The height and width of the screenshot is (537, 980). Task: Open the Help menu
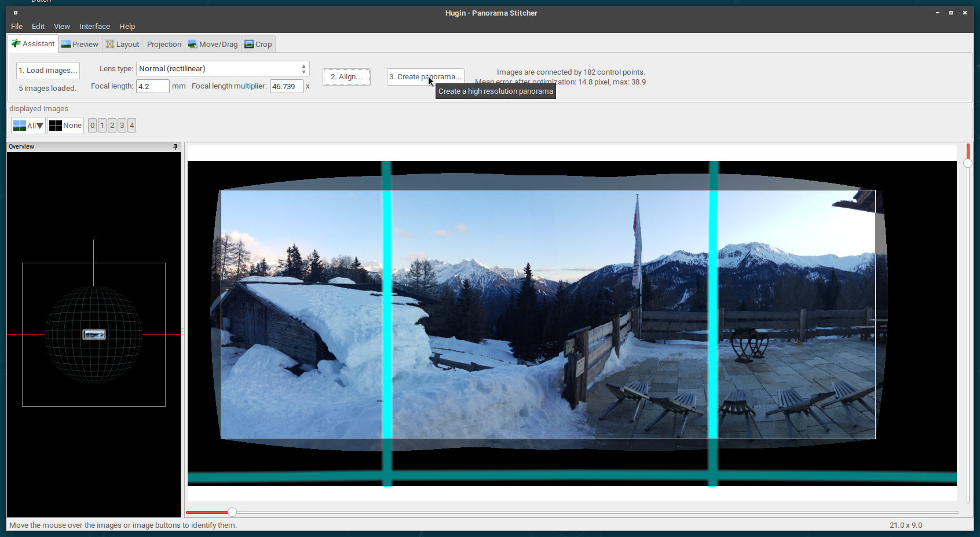[127, 26]
